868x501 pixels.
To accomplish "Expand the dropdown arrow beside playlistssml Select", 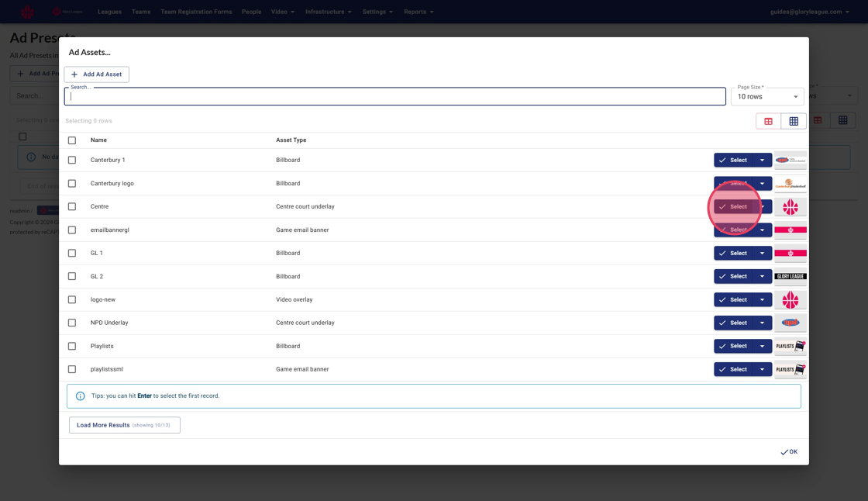I will coord(763,369).
